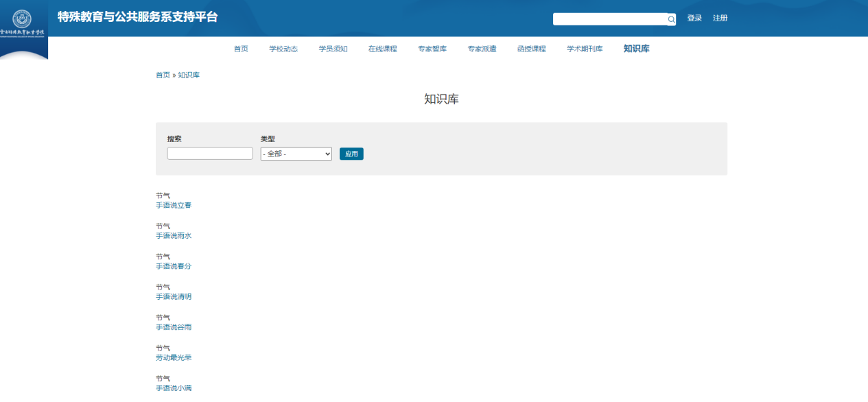The image size is (868, 402).
Task: Click the 注册 register link
Action: click(x=720, y=19)
